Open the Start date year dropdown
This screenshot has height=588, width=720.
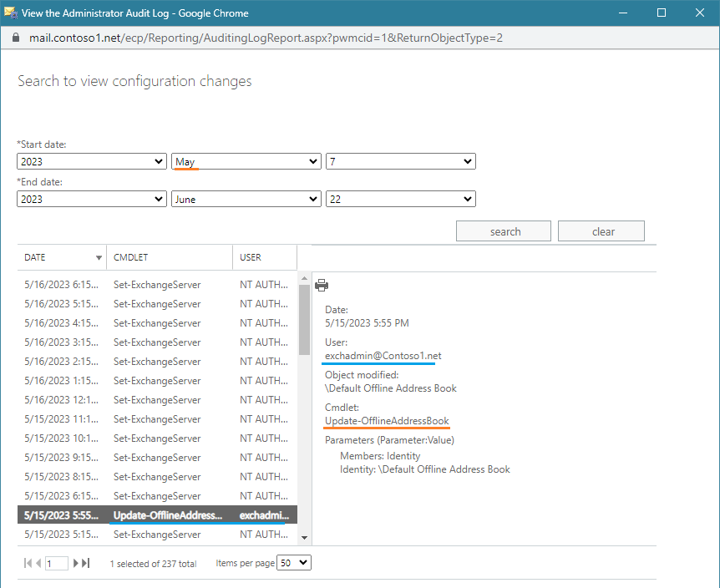tap(92, 161)
